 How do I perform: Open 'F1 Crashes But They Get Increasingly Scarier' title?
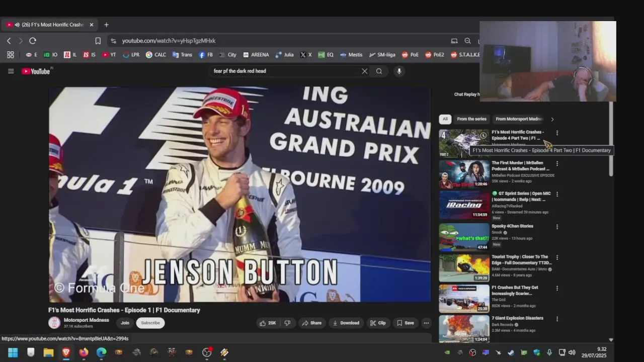(x=515, y=290)
